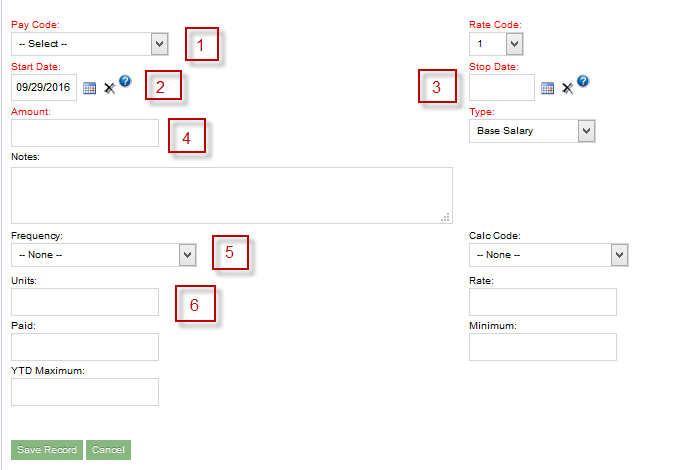The width and height of the screenshot is (674, 470).
Task: Expand the Frequency dropdown
Action: (103, 255)
